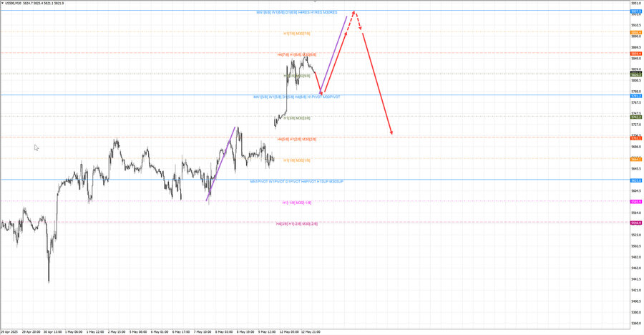
Task: Click the blue 5781.2 price tag
Action: (x=636, y=96)
